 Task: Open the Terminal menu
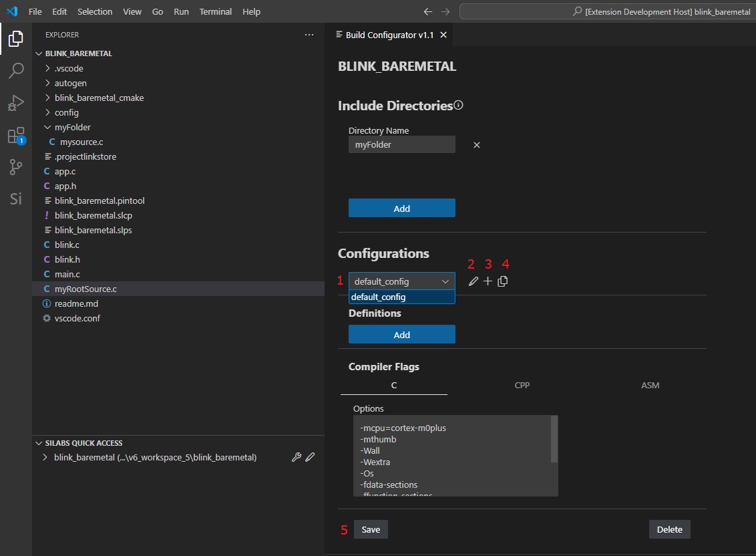click(x=216, y=11)
